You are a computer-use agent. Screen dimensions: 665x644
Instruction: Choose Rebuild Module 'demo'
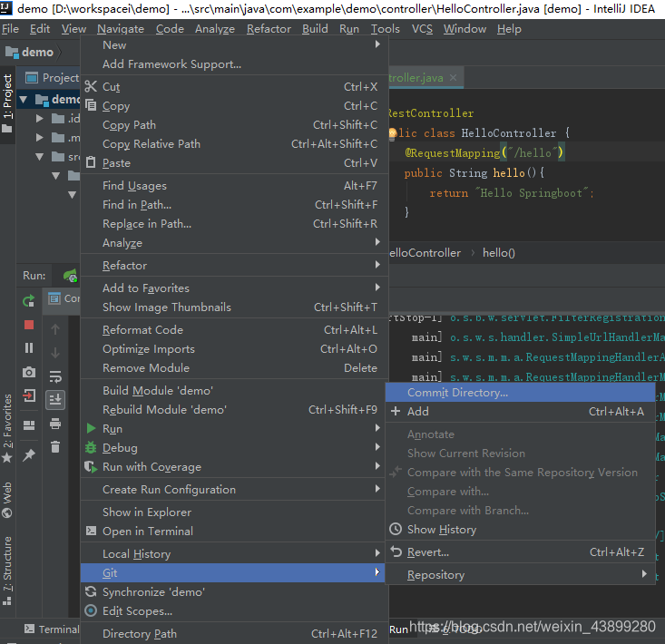(x=234, y=410)
